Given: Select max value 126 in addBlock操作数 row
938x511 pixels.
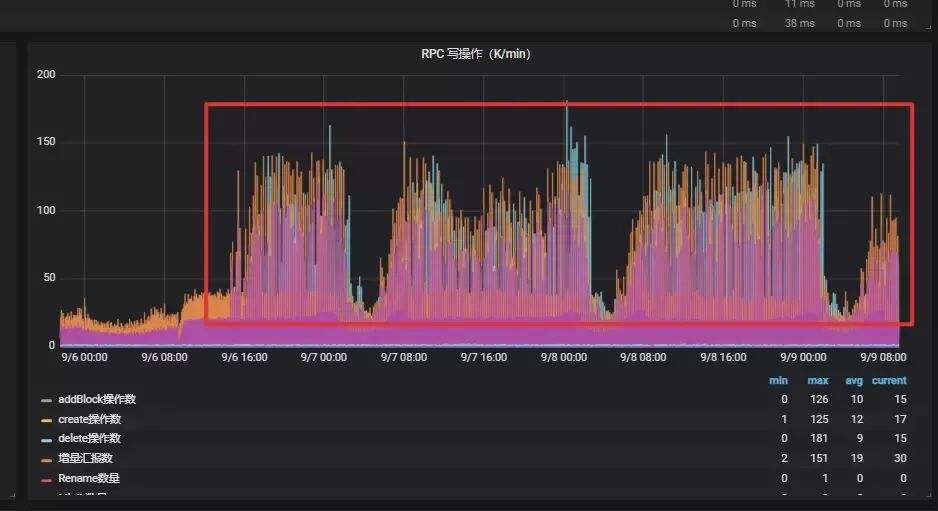Looking at the screenshot, I should [819, 399].
